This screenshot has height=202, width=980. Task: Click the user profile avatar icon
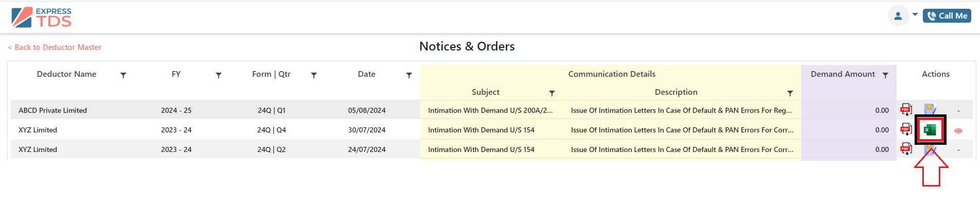(898, 16)
